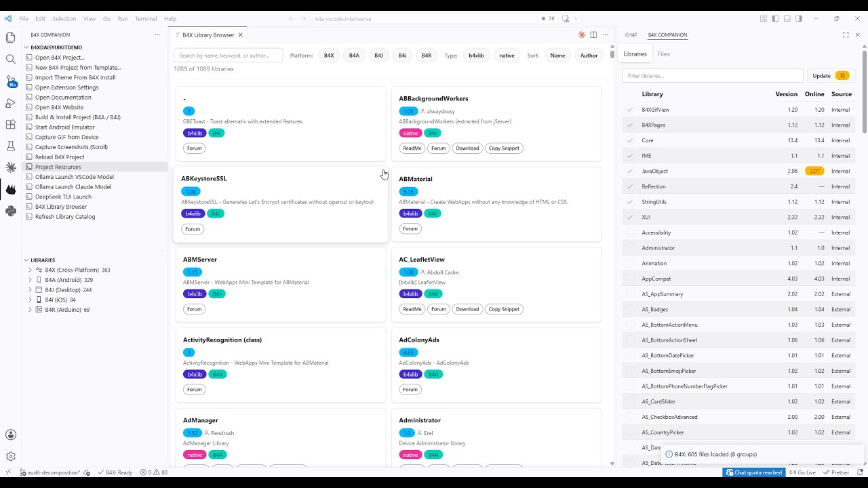Click the Go Live status bar item
Image resolution: width=868 pixels, height=488 pixels.
point(804,472)
